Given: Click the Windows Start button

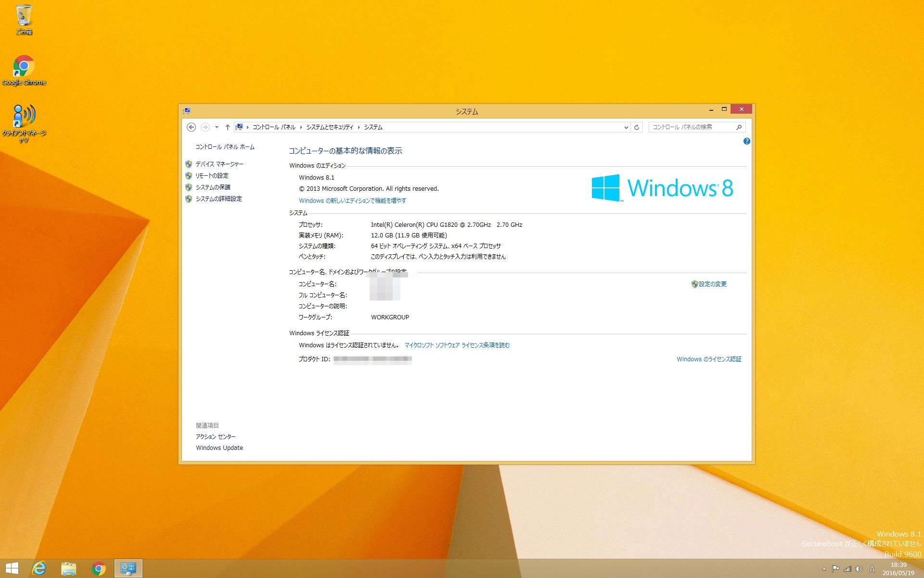Looking at the screenshot, I should 12,568.
